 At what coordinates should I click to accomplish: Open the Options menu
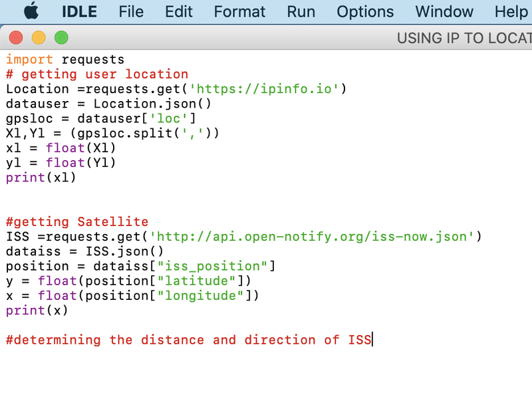pos(364,11)
